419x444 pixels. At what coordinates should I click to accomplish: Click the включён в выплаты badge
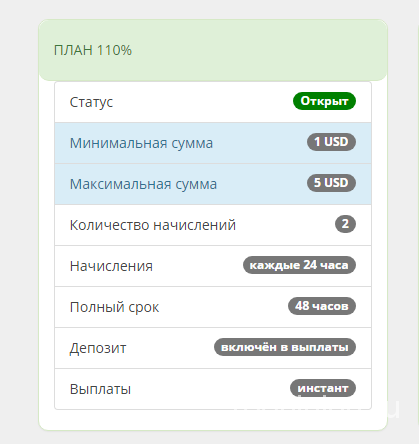point(285,347)
